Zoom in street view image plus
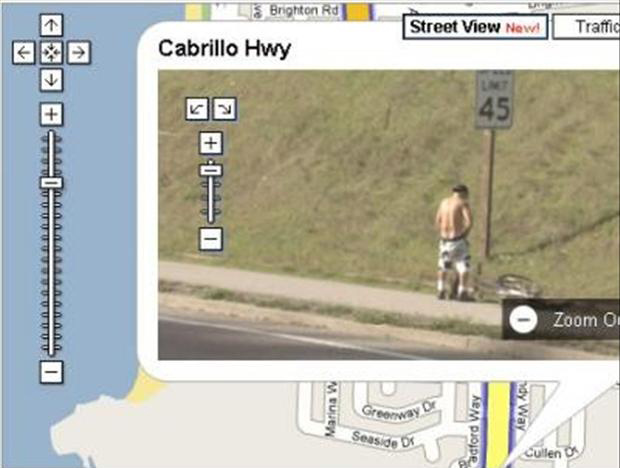This screenshot has width=620, height=468. pos(211,143)
